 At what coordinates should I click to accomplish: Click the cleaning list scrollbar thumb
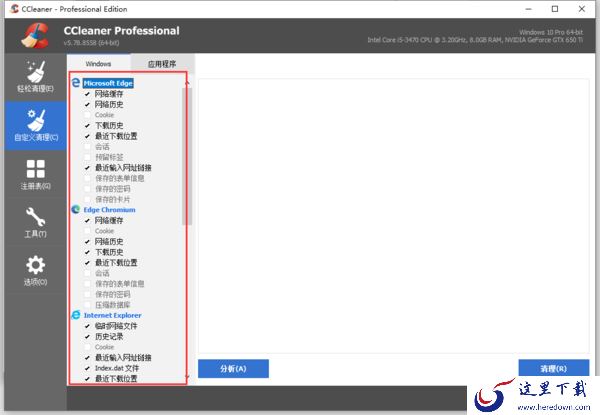[188, 156]
